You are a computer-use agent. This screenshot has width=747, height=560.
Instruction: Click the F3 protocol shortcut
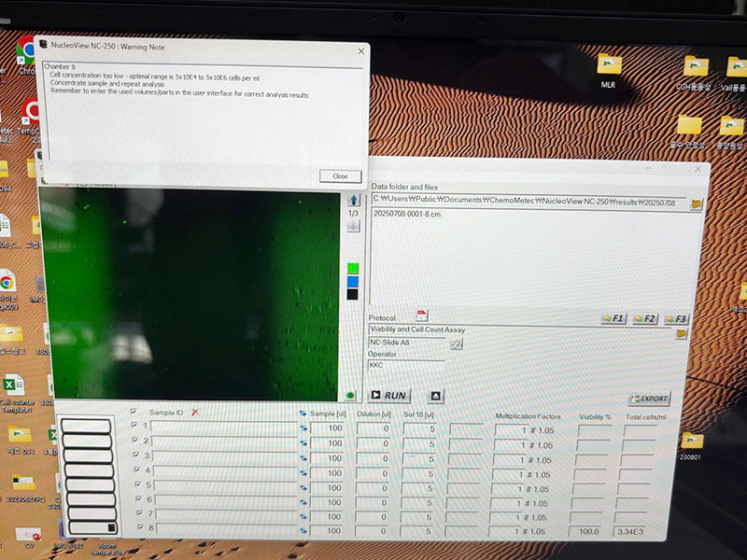[675, 319]
